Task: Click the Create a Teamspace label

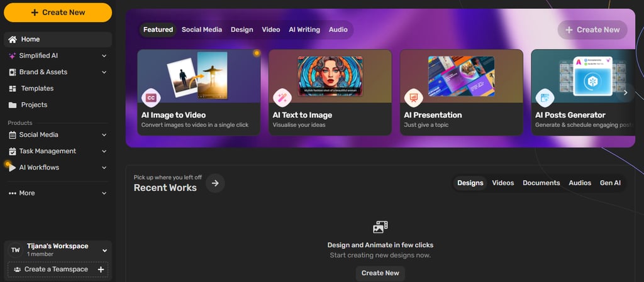Action: pos(56,269)
